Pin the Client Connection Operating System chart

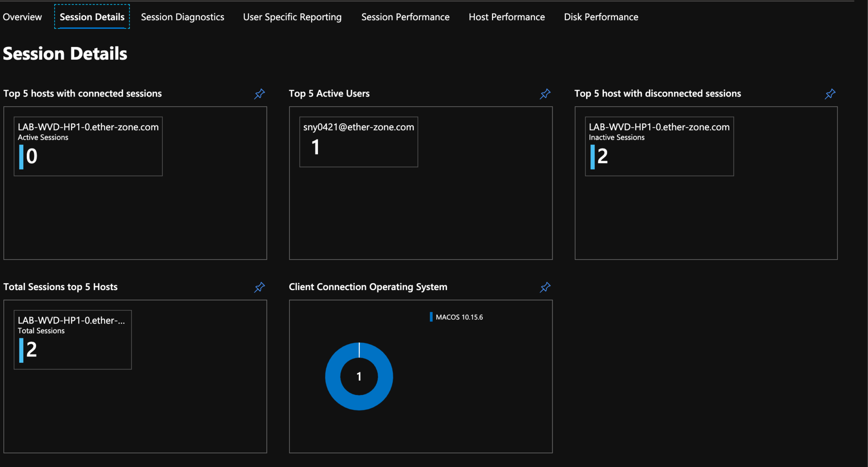tap(545, 287)
